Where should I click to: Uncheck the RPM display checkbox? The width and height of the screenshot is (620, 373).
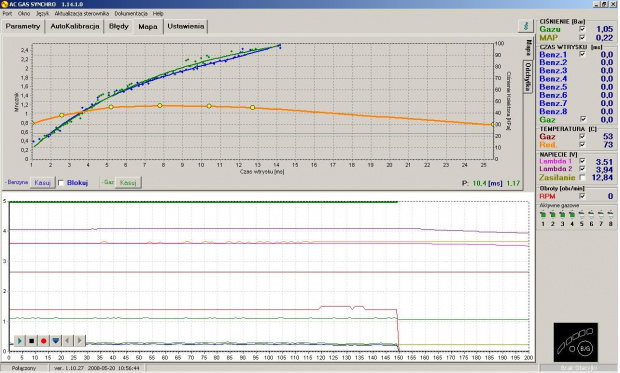tap(582, 196)
